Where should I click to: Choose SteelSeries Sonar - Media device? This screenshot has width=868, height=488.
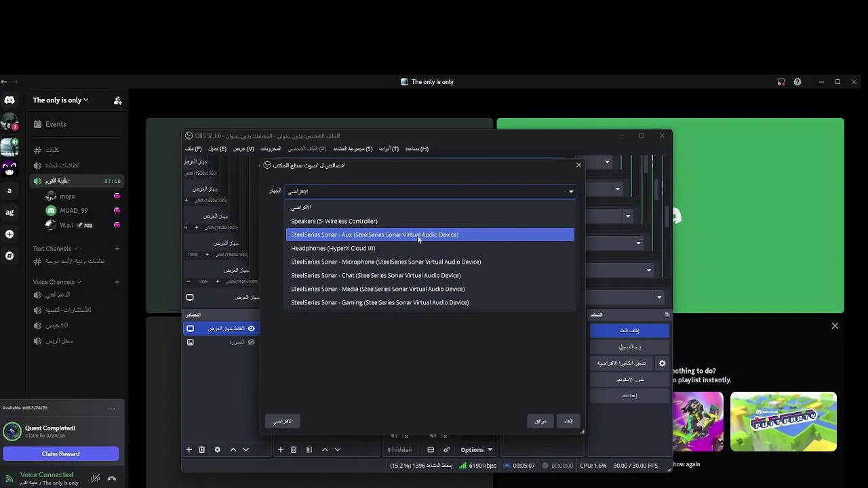(x=430, y=289)
